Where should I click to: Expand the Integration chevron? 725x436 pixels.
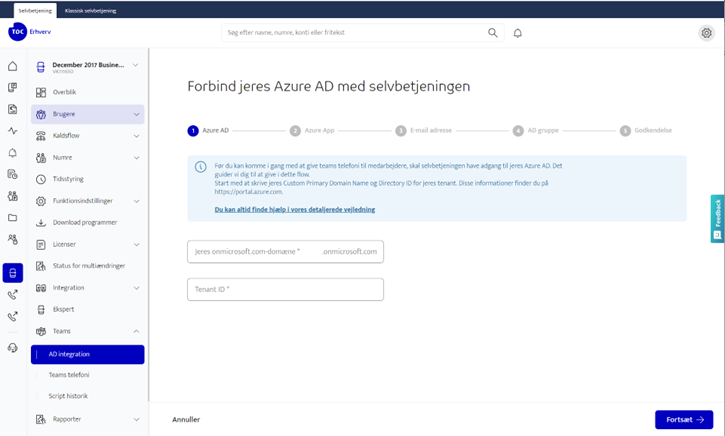pyautogui.click(x=136, y=288)
